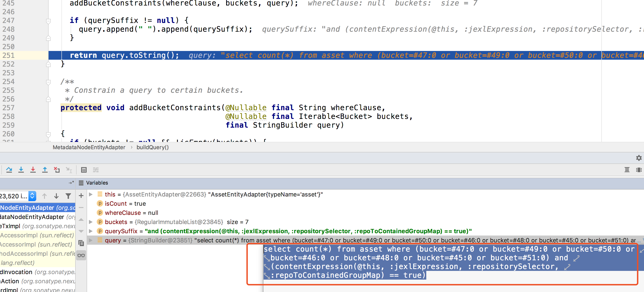
Task: Expand the 'this' AssetEntityAdapter variable
Action: [91, 194]
